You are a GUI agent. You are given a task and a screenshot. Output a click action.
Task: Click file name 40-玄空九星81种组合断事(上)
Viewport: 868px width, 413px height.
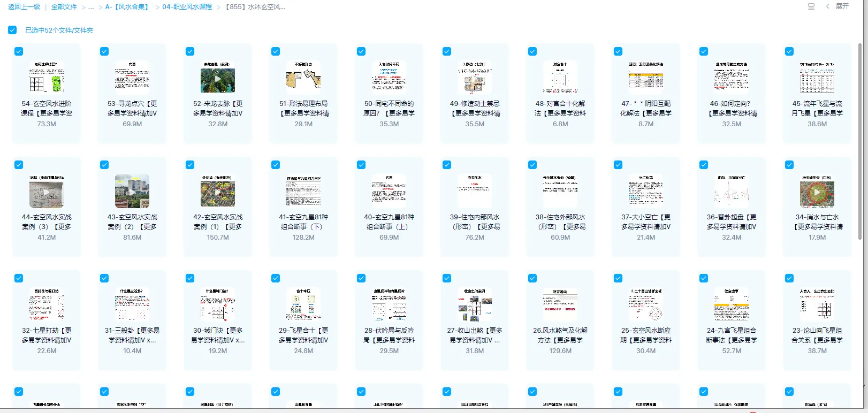(x=389, y=222)
